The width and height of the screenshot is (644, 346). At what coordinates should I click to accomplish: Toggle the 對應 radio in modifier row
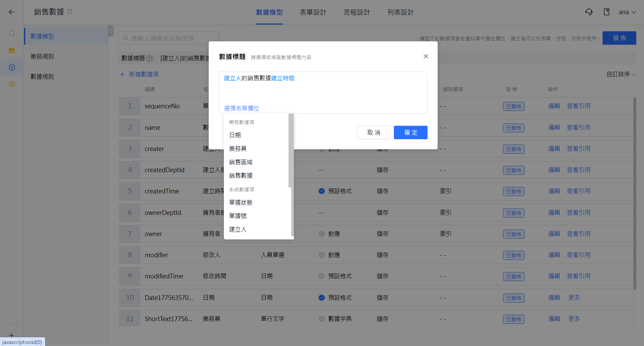pyautogui.click(x=321, y=255)
